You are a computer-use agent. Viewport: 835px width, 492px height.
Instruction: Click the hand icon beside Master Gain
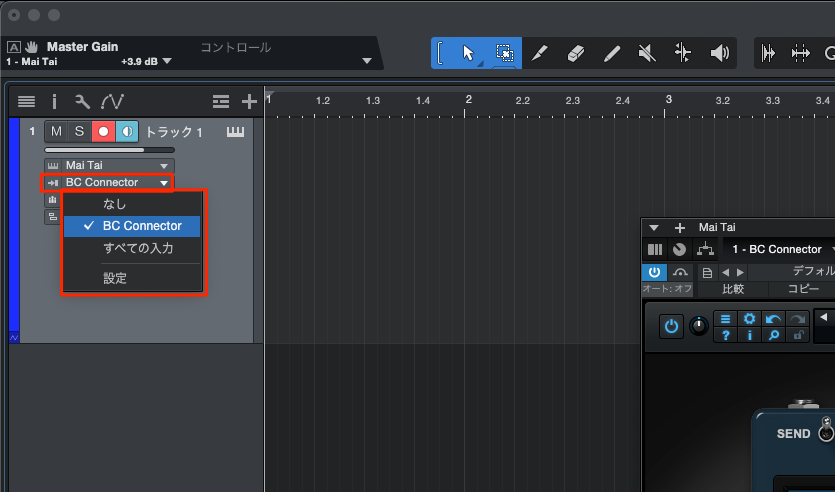(31, 47)
